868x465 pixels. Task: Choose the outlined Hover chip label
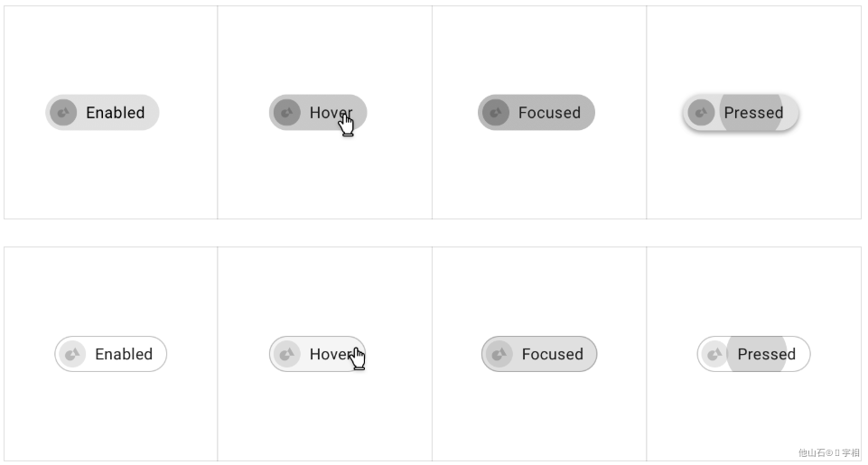click(x=331, y=354)
